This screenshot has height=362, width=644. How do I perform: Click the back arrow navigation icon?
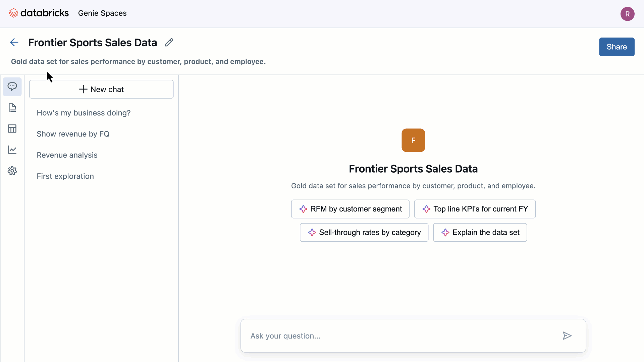[13, 42]
